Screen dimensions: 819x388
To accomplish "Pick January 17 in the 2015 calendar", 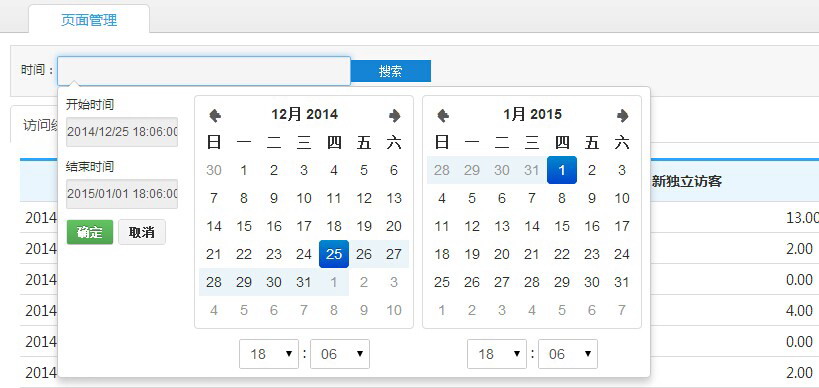I will tap(622, 226).
